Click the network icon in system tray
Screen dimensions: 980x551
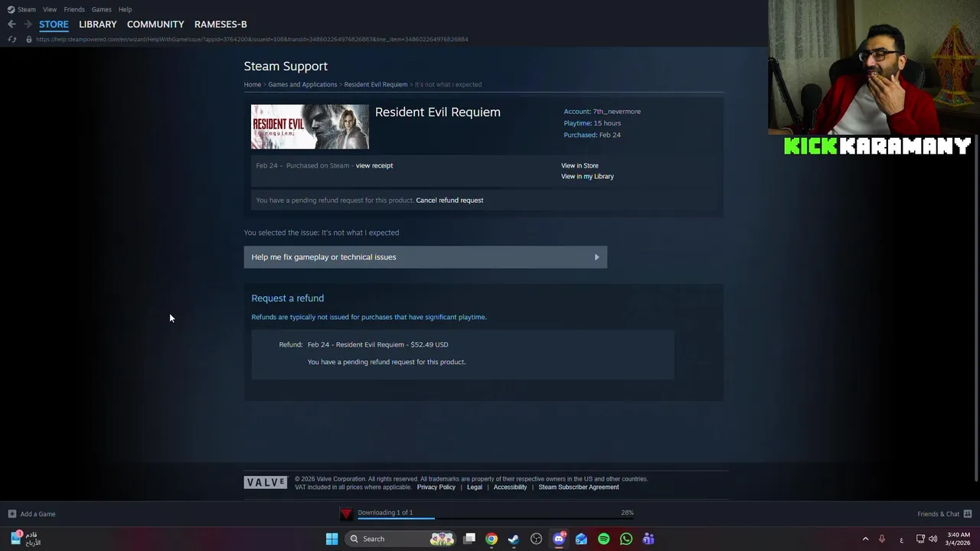pos(920,539)
